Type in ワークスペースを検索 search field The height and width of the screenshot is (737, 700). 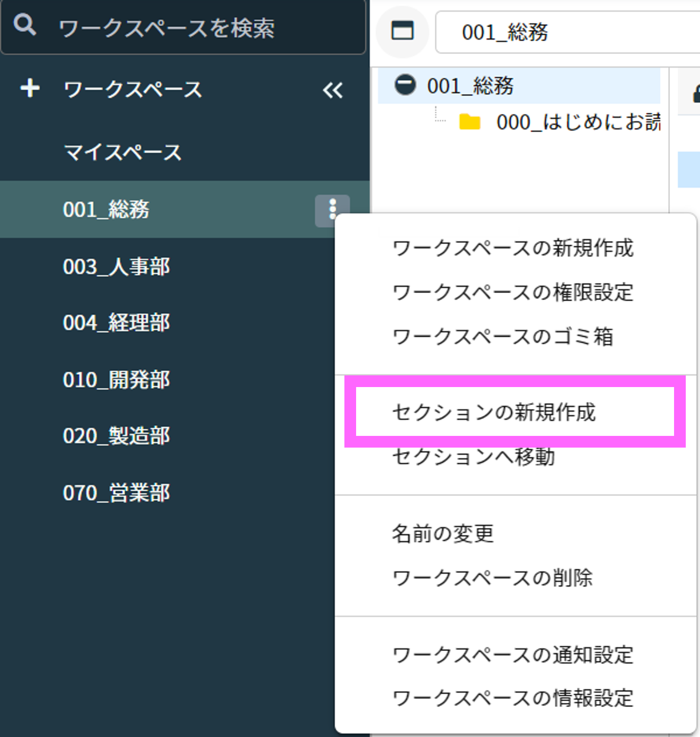tap(203, 28)
